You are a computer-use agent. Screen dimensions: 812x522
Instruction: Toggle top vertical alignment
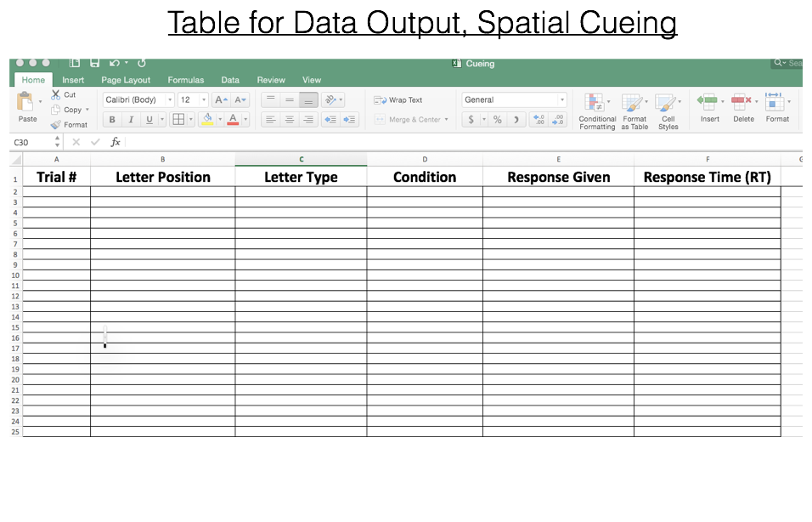click(270, 99)
